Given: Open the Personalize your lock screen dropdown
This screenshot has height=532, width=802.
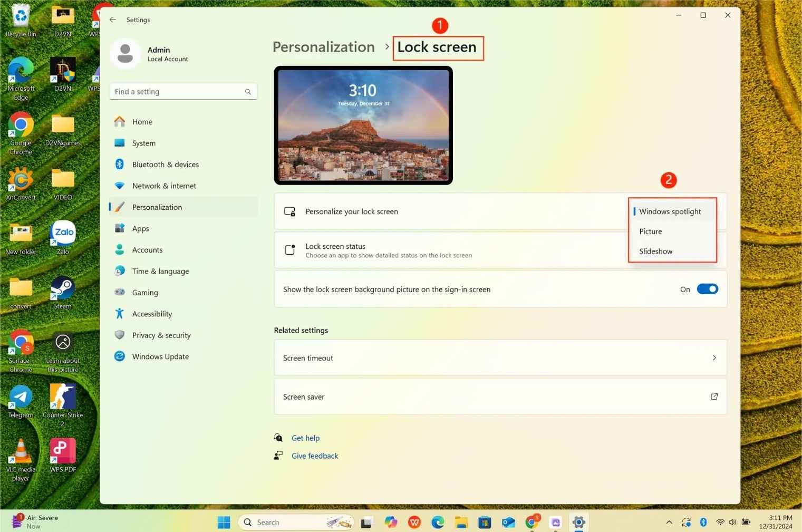Looking at the screenshot, I should (x=670, y=211).
